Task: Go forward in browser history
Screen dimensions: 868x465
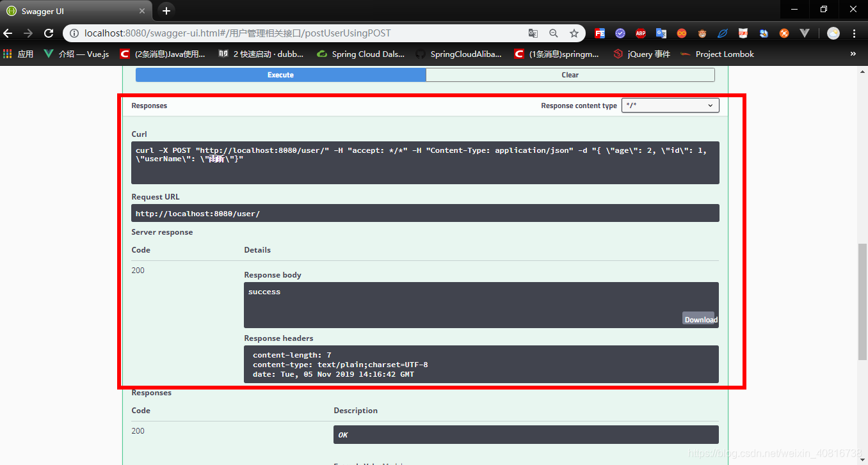Action: click(x=28, y=33)
